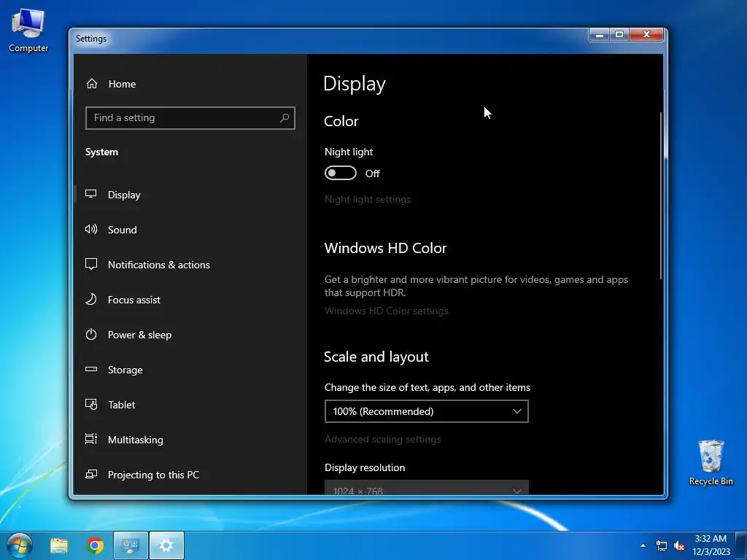This screenshot has height=560, width=747.
Task: Click the 'Windows HD Color' heading
Action: click(385, 248)
